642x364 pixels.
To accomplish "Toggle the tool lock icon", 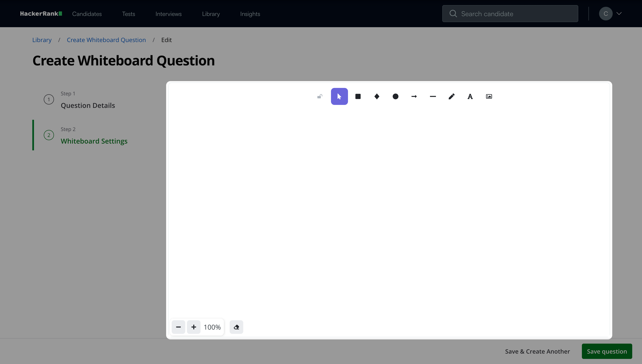I will (320, 96).
